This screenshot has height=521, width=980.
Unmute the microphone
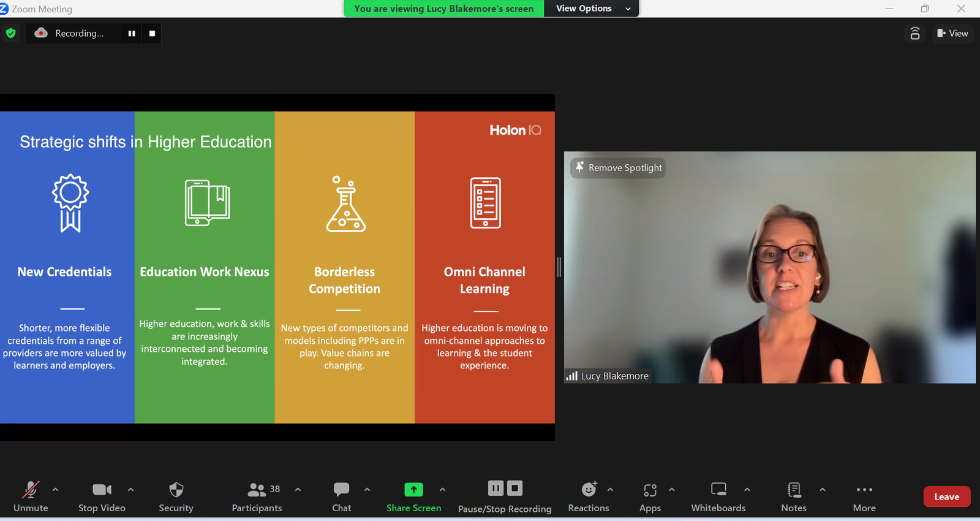point(30,490)
